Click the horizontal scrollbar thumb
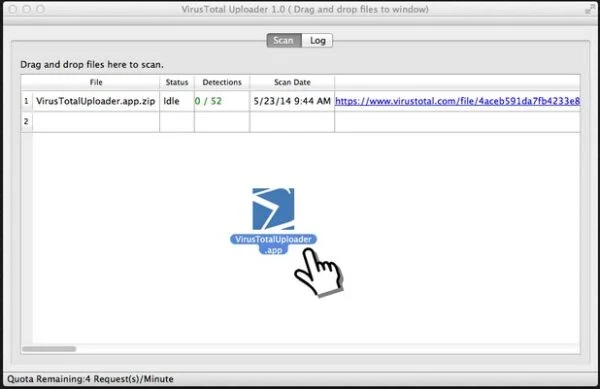 point(49,349)
